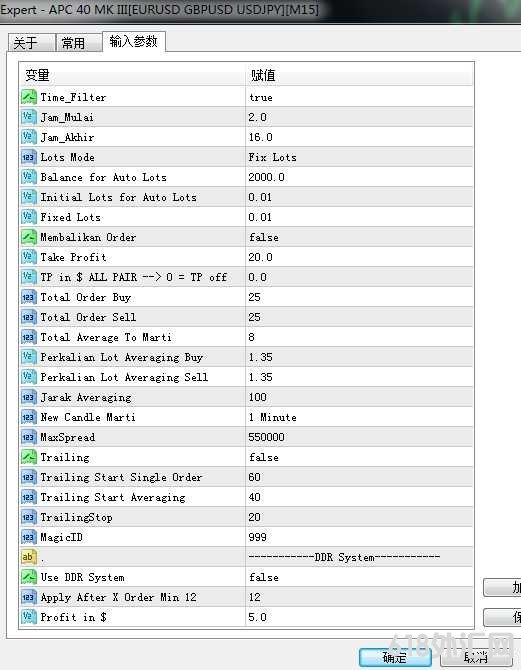Click the Jarak Averaging integer icon
This screenshot has height=670, width=521.
29,397
